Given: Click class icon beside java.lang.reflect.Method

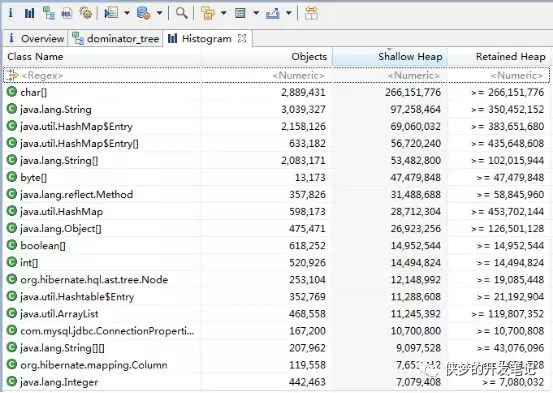Looking at the screenshot, I should pyautogui.click(x=12, y=194).
